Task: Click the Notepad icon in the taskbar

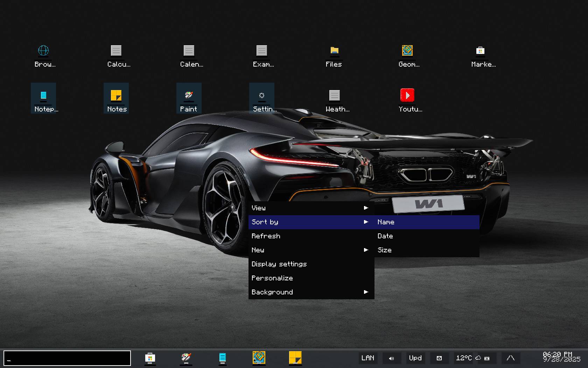Action: click(222, 358)
